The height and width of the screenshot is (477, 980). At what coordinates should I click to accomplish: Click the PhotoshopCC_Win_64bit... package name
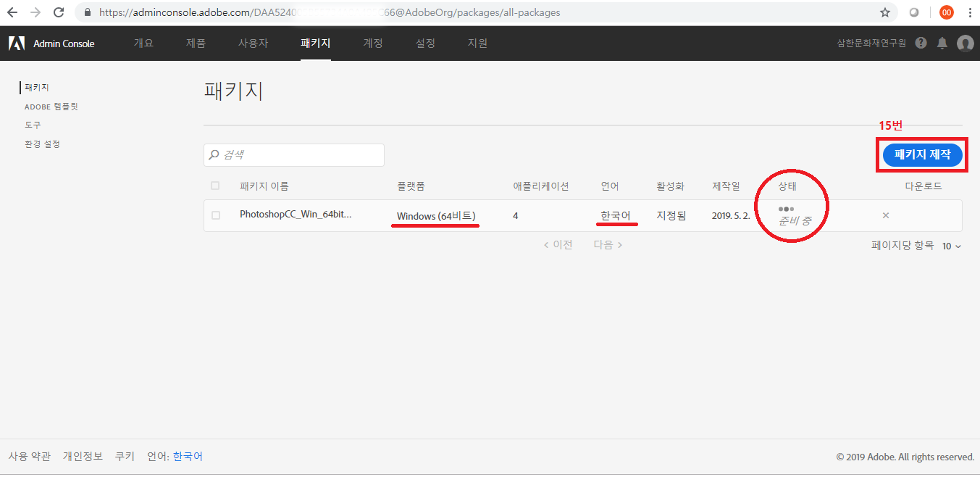pyautogui.click(x=296, y=215)
